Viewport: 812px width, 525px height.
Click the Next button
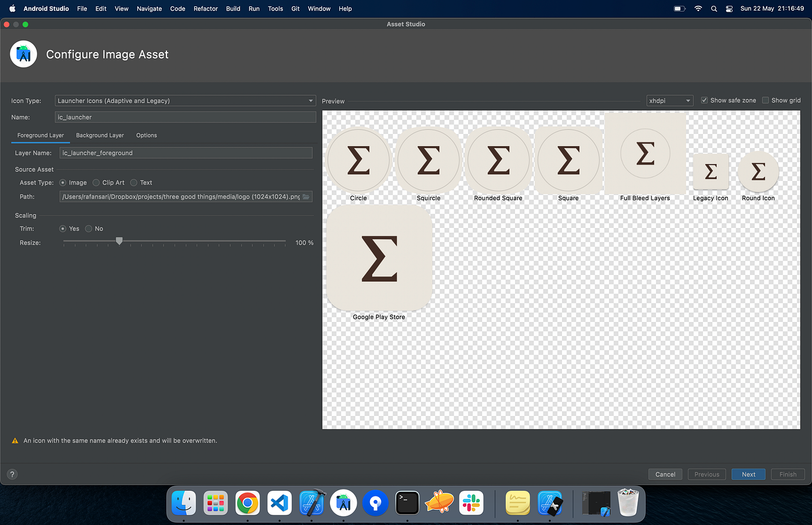tap(748, 474)
